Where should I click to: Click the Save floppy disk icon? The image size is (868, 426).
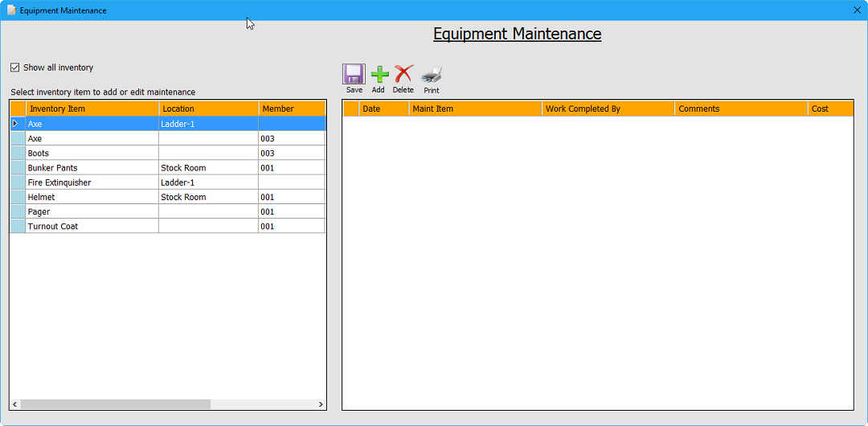(x=354, y=75)
